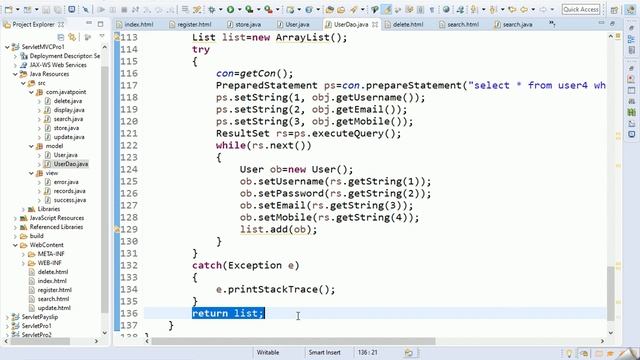
Task: Click the Writable status bar entry
Action: click(x=268, y=353)
